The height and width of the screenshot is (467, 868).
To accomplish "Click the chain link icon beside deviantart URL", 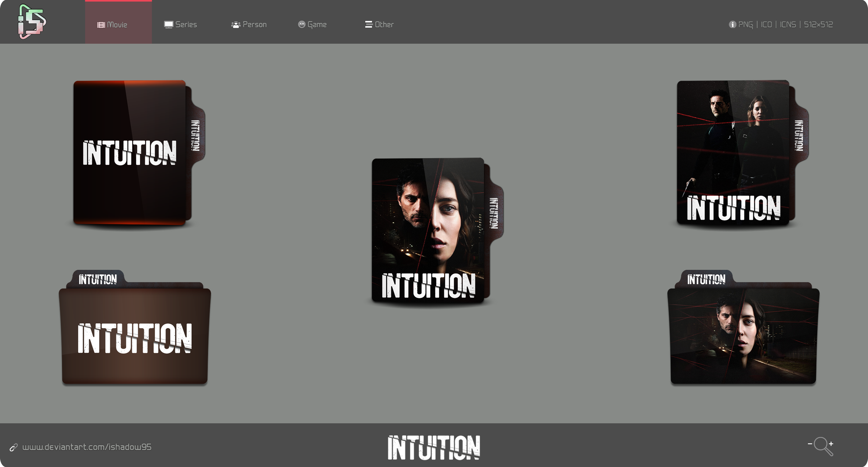I will [x=13, y=447].
